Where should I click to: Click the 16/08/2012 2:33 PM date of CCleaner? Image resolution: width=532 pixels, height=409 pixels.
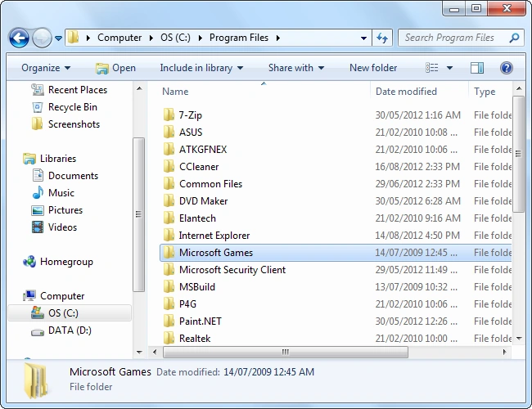(417, 167)
